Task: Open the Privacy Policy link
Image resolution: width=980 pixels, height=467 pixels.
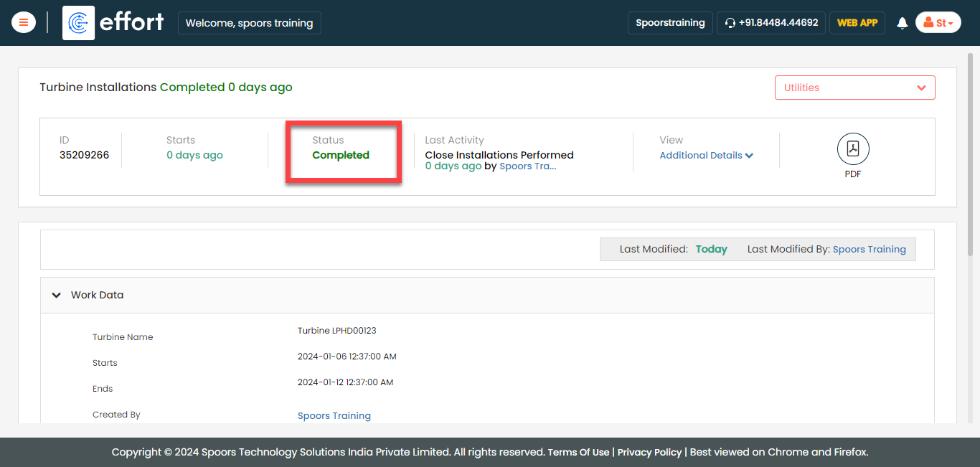Action: tap(649, 452)
